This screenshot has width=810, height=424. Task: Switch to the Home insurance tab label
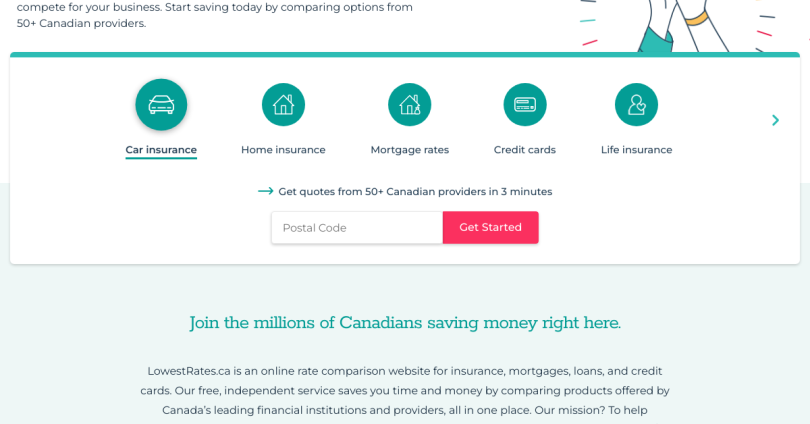[x=283, y=150]
